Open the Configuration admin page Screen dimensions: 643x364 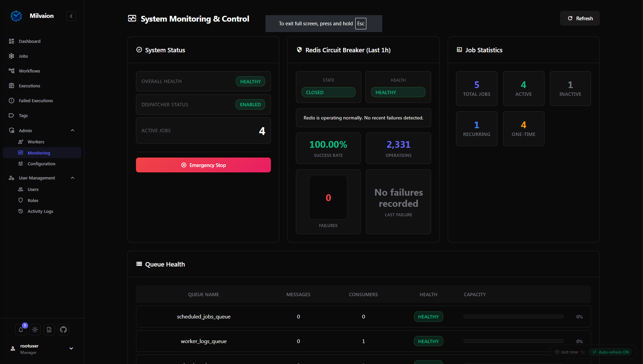[41, 164]
